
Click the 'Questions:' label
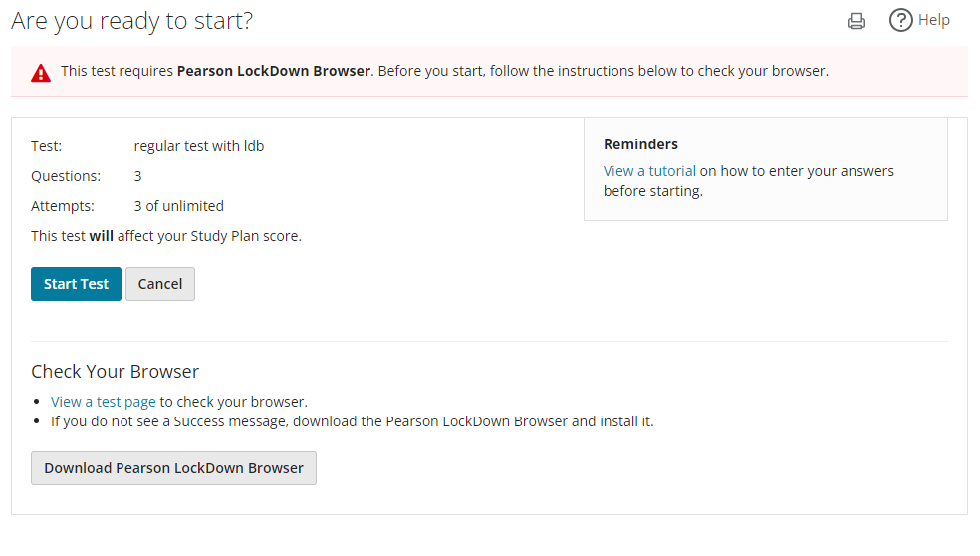[66, 176]
